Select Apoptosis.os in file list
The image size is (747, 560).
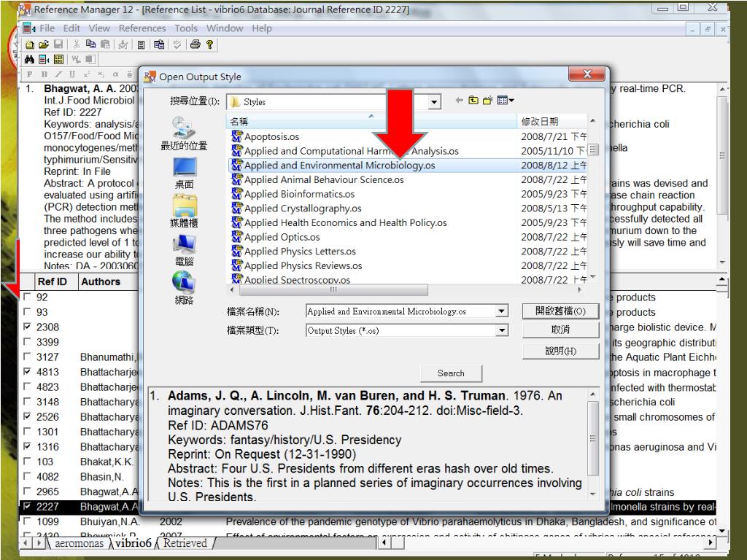pos(271,136)
